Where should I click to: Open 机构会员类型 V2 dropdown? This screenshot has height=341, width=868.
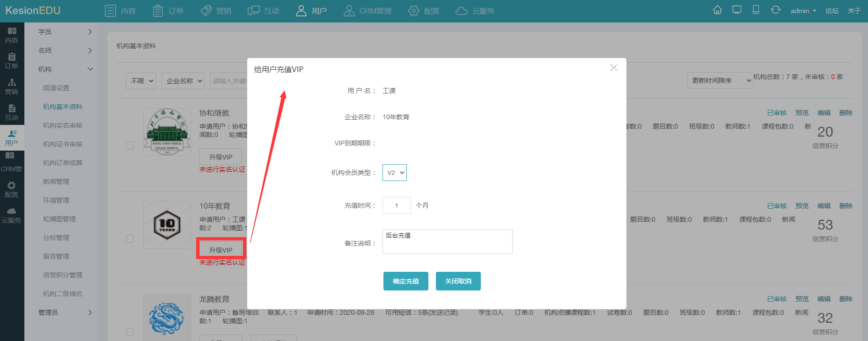pyautogui.click(x=394, y=173)
